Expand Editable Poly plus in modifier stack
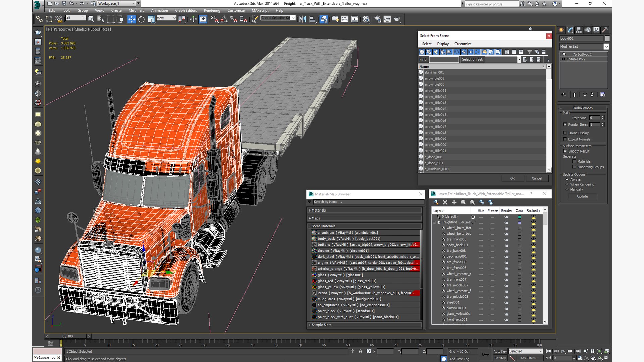Image resolution: width=644 pixels, height=362 pixels. click(563, 59)
